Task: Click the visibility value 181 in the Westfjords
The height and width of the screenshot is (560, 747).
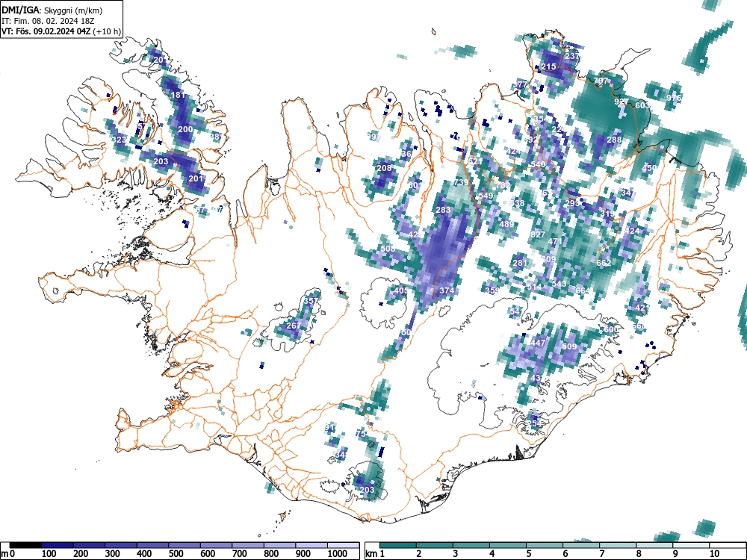Action: point(178,95)
